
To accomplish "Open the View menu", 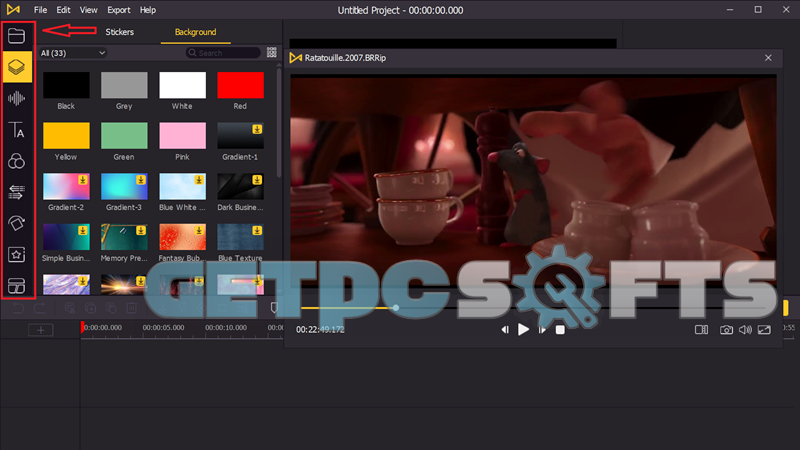I will tap(88, 10).
